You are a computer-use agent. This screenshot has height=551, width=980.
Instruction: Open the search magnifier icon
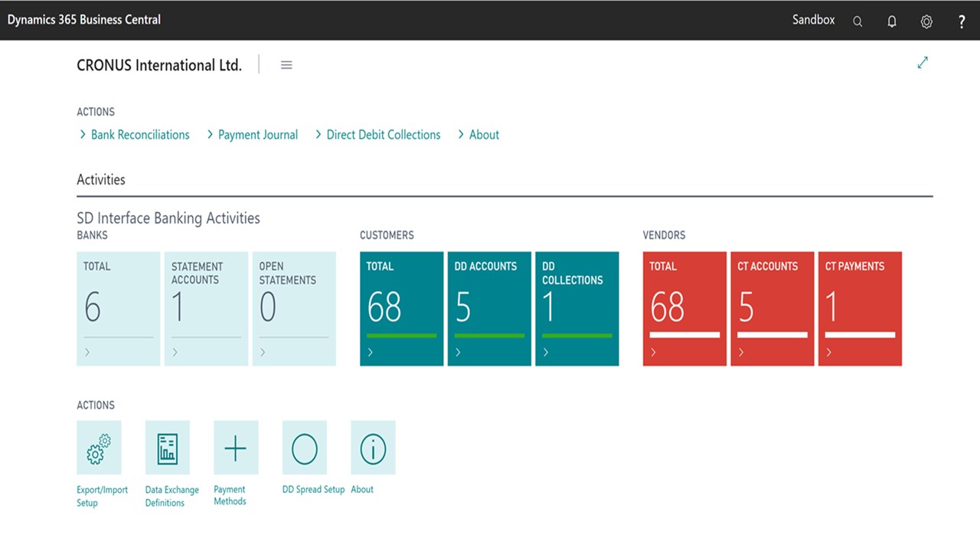[x=857, y=21]
